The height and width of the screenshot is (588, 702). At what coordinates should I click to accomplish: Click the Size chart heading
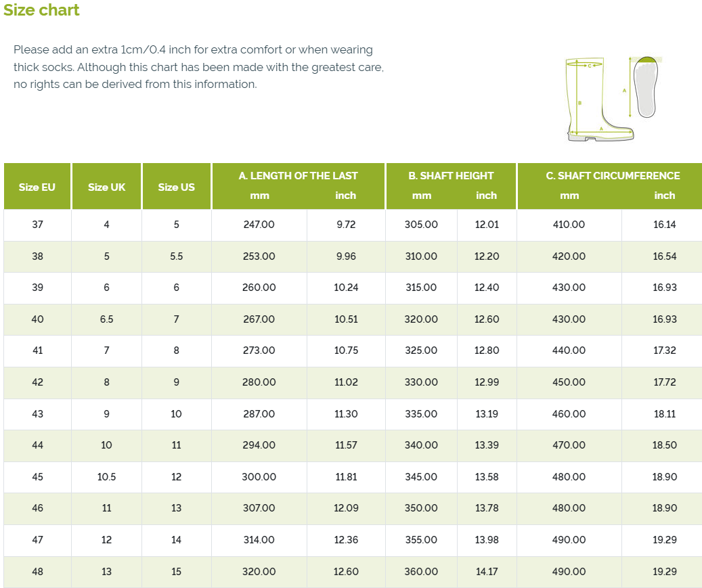(41, 10)
